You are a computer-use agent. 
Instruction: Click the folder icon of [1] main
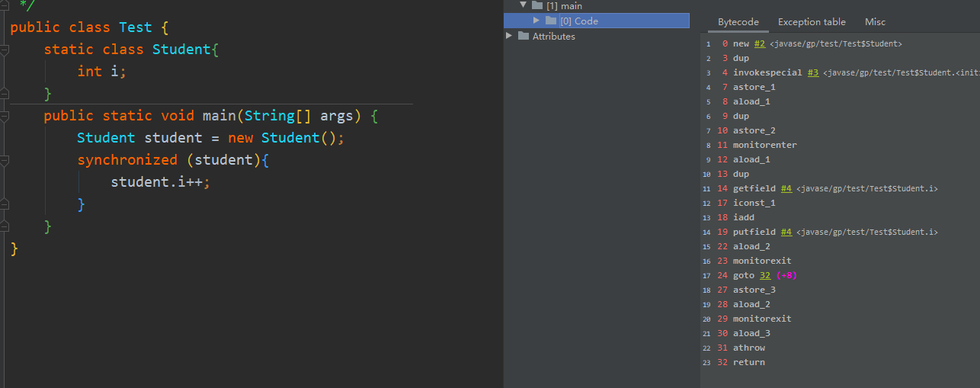tap(537, 5)
